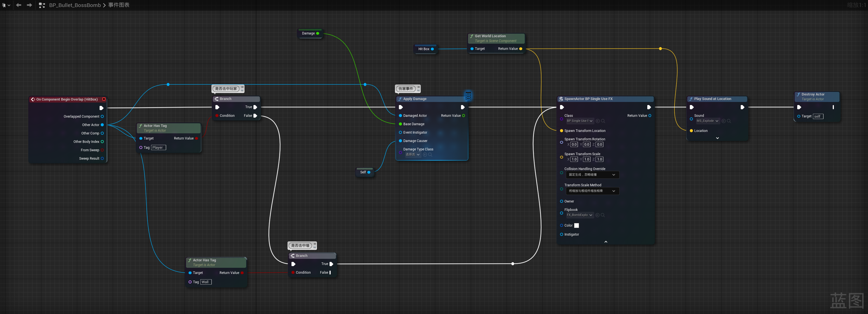Toggle comment bubble pin above Apply Damage node
The width and height of the screenshot is (868, 314).
click(418, 87)
